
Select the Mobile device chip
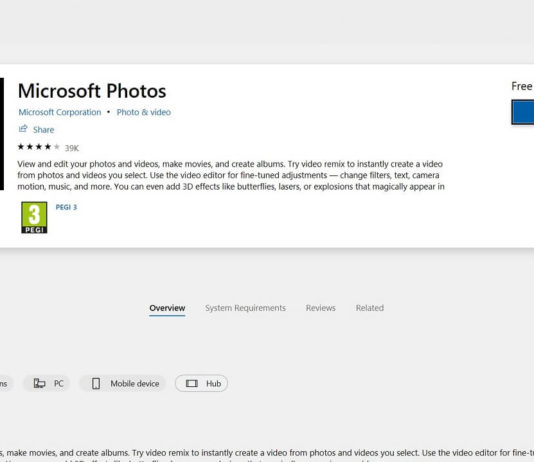[123, 384]
